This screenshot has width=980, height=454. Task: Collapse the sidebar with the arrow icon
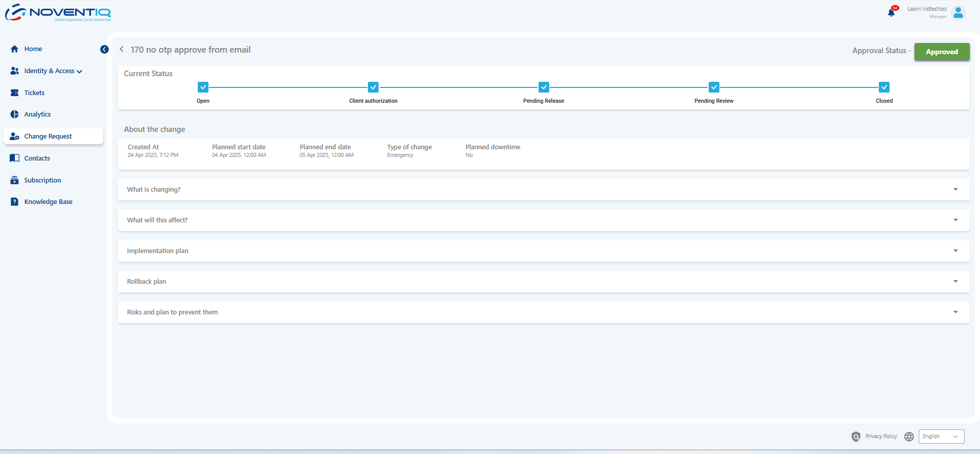104,50
